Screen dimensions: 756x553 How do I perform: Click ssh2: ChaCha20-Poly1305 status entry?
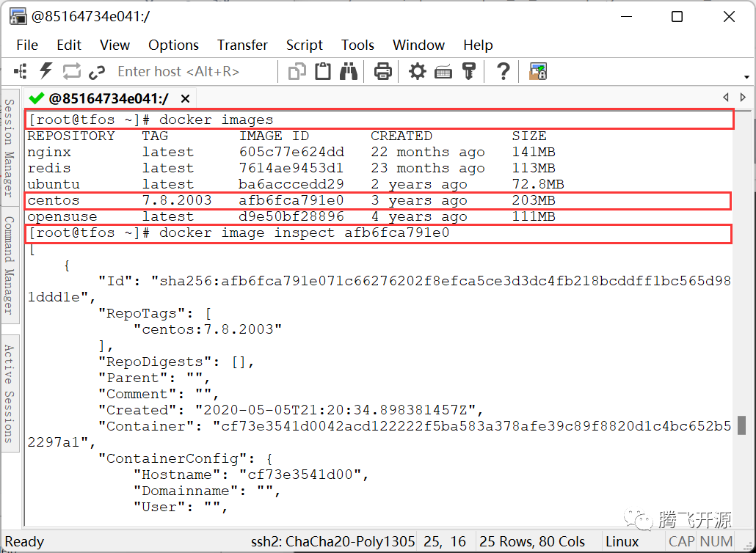332,541
